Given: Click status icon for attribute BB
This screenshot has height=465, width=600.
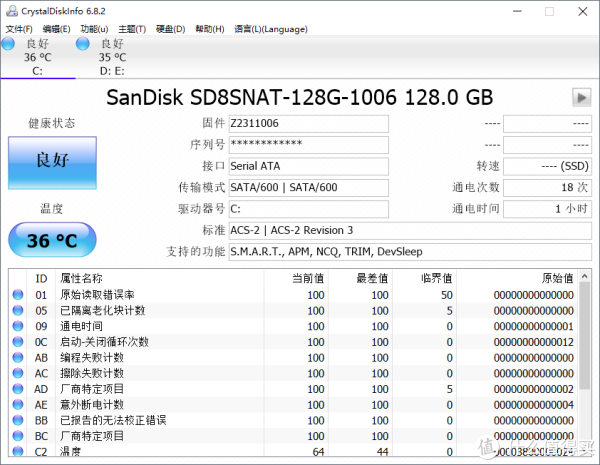Looking at the screenshot, I should [18, 420].
